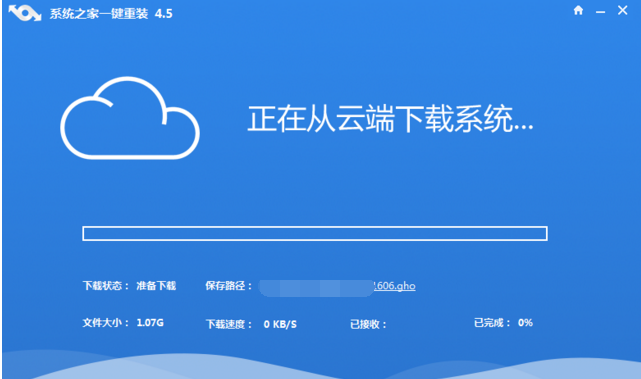Click the cloud download icon
This screenshot has height=379, width=641.
(130, 118)
